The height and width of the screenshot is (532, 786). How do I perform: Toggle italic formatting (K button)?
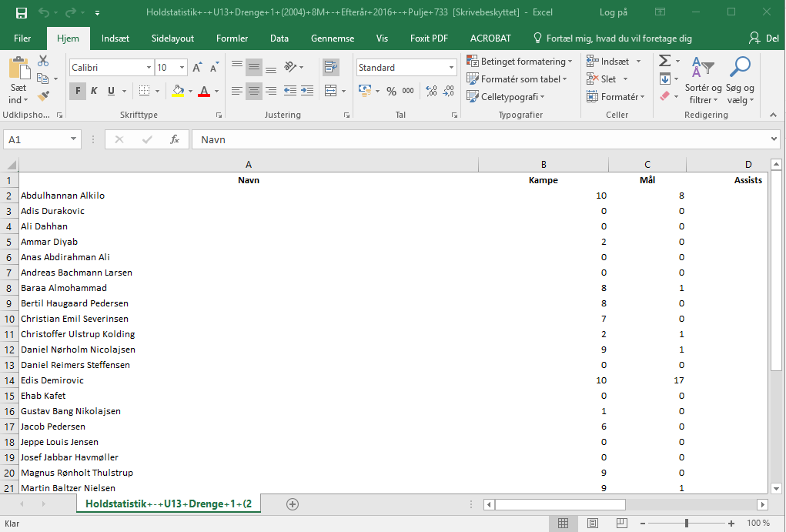(94, 91)
